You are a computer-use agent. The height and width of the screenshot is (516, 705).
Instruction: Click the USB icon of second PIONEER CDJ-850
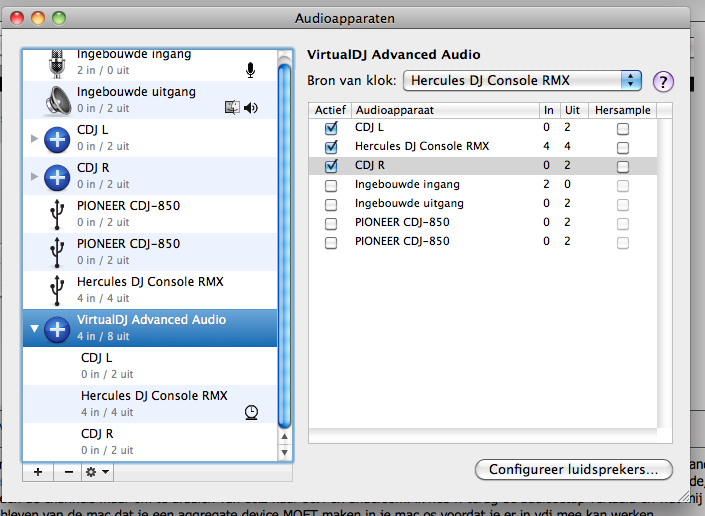point(57,252)
